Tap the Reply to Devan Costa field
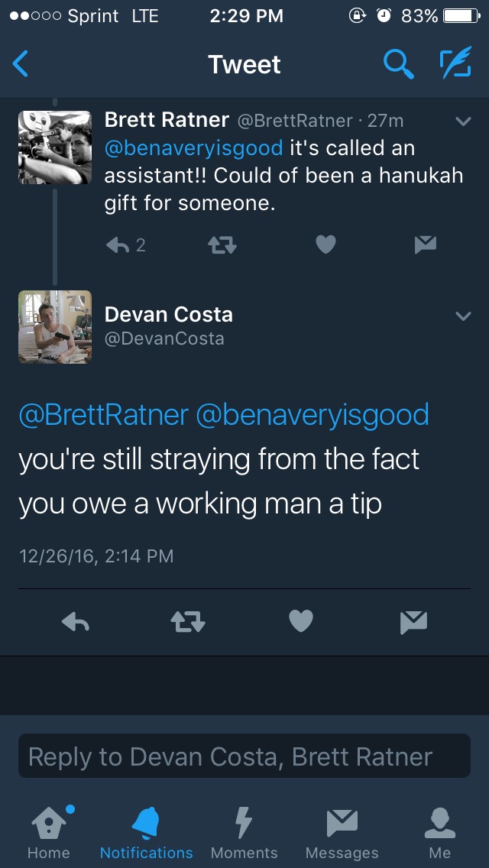489x868 pixels. click(x=244, y=756)
